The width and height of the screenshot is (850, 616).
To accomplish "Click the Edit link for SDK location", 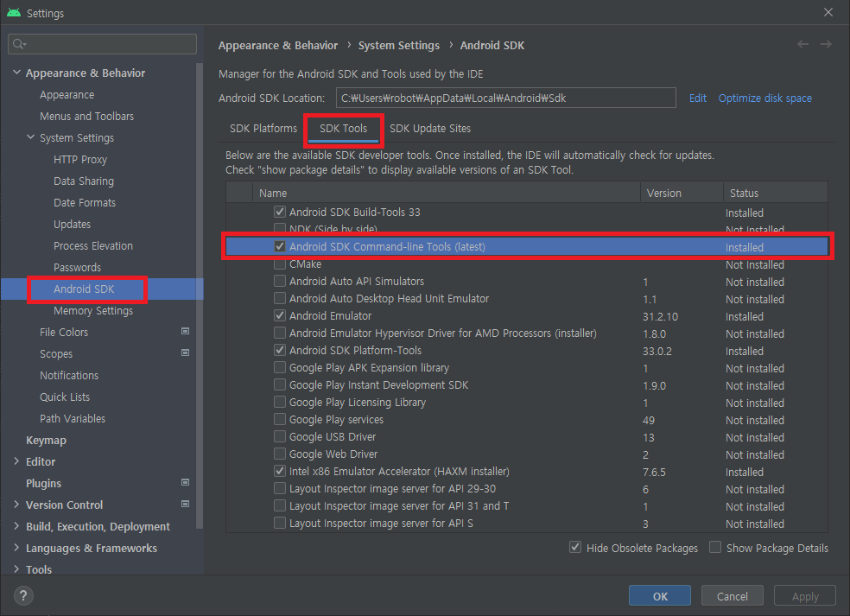I will coord(698,98).
